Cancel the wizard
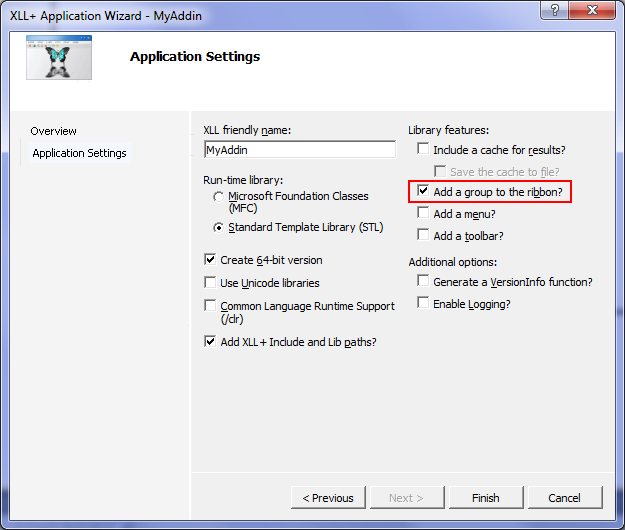This screenshot has height=530, width=625. coord(565,498)
